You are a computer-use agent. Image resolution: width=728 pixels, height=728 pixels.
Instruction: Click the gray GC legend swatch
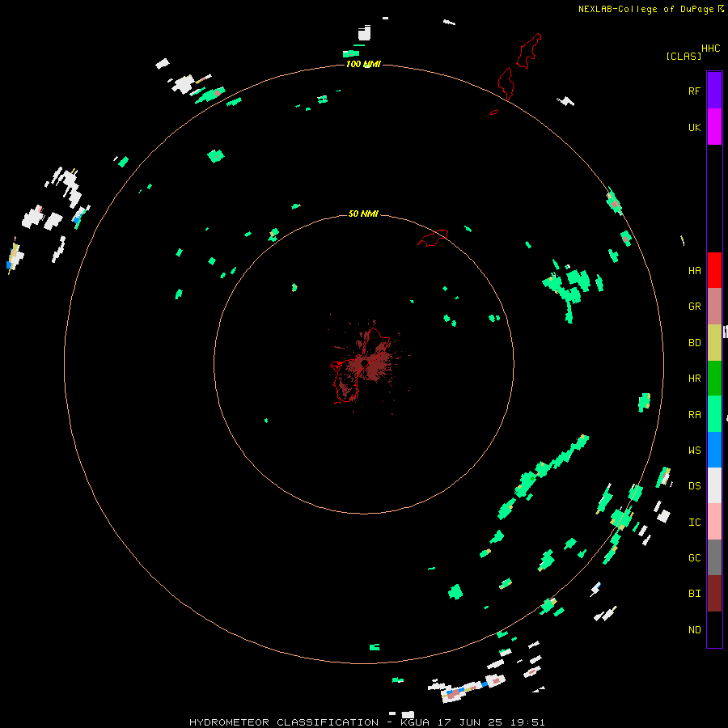pyautogui.click(x=714, y=557)
